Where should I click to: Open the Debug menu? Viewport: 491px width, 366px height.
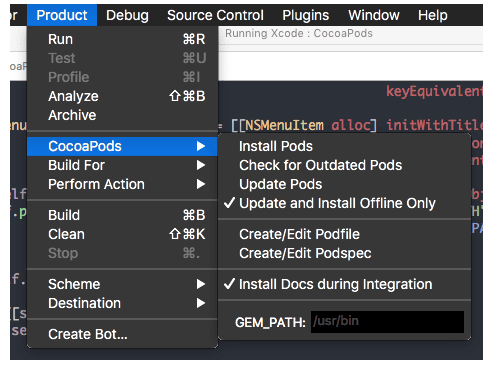click(x=127, y=15)
